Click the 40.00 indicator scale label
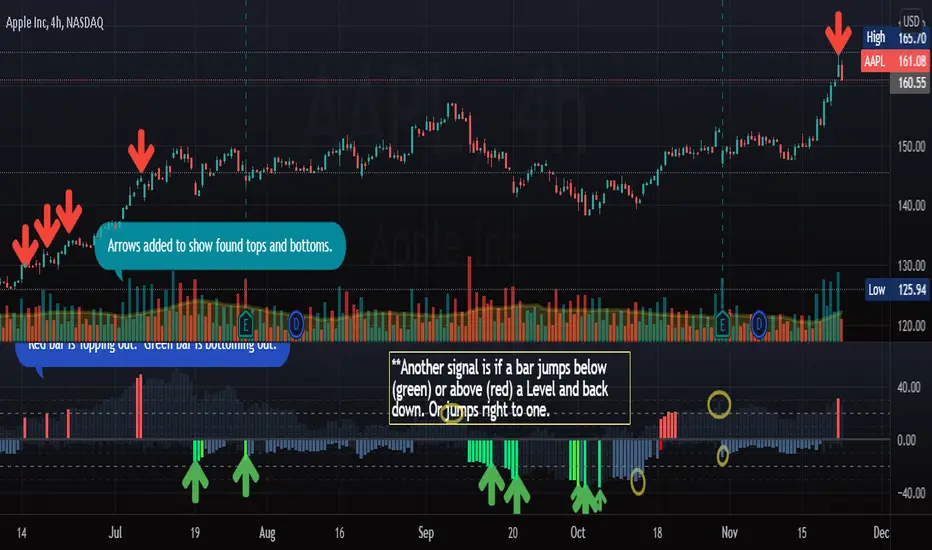The image size is (932, 550). 910,387
